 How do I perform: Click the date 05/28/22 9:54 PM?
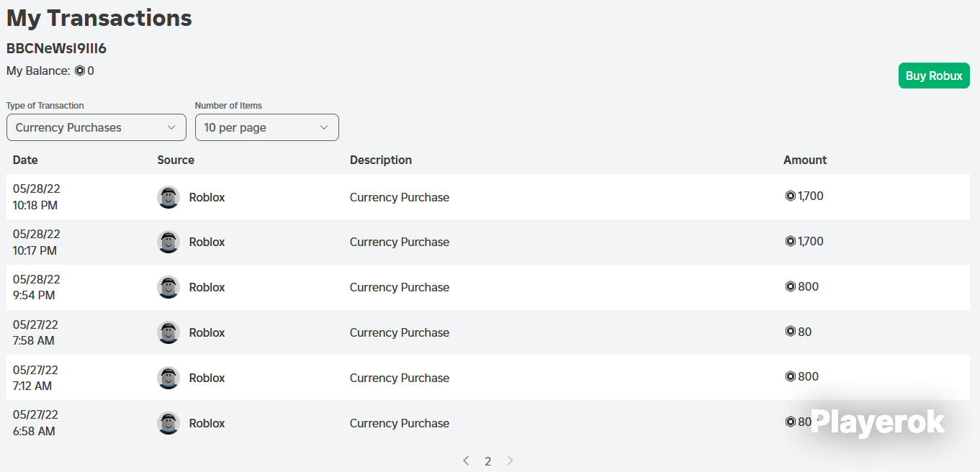(37, 287)
